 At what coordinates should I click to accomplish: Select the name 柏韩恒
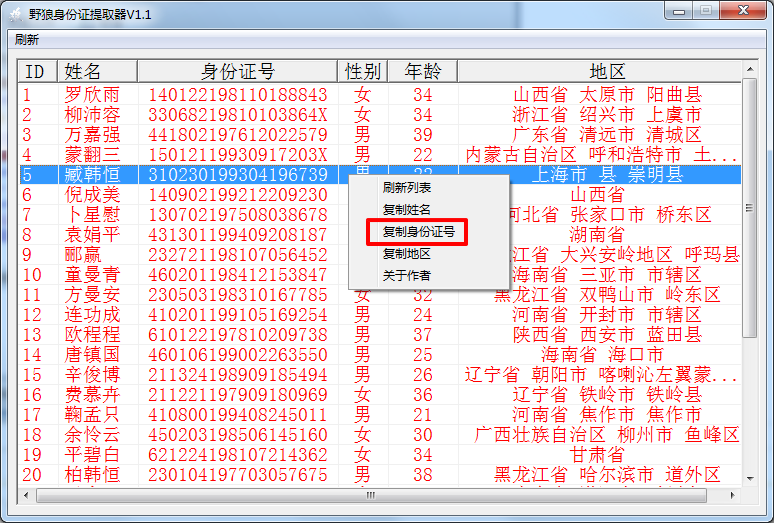click(x=92, y=474)
